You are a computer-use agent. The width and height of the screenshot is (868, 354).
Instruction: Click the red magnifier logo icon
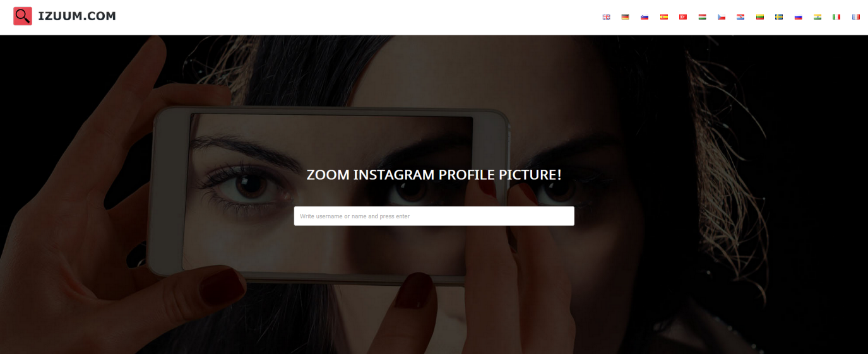[23, 16]
